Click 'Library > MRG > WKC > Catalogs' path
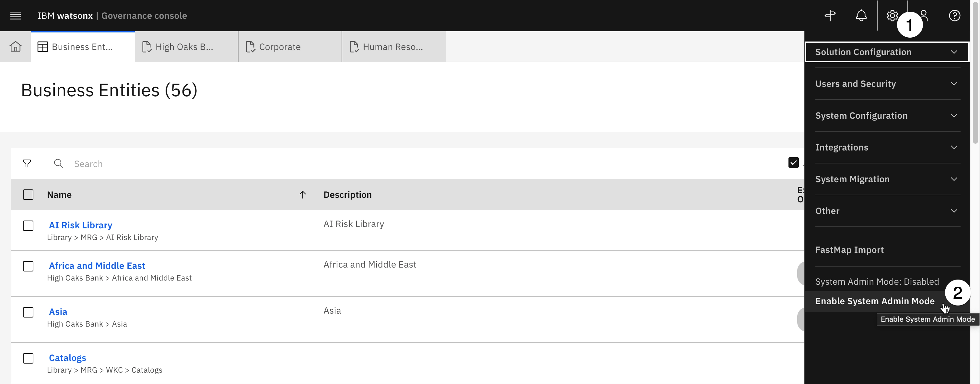Image resolution: width=980 pixels, height=384 pixels. pos(105,370)
